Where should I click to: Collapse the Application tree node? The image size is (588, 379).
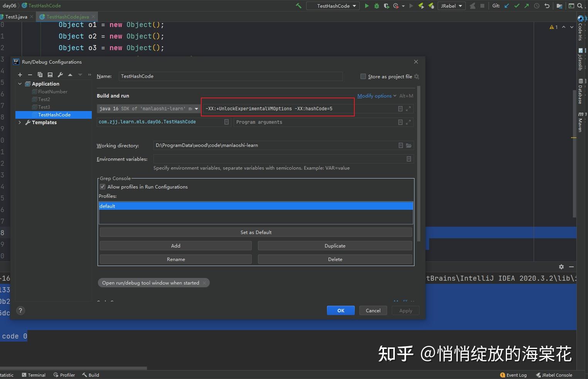click(x=20, y=84)
